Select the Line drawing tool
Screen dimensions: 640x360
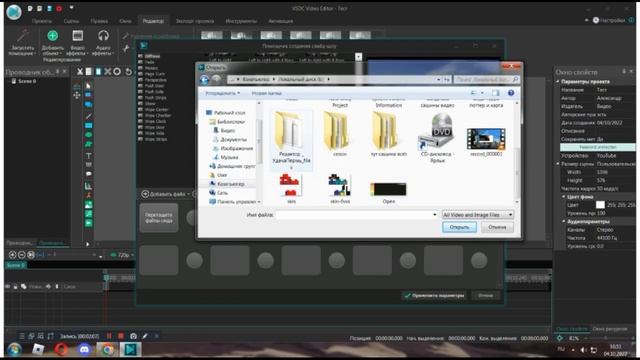click(x=88, y=116)
